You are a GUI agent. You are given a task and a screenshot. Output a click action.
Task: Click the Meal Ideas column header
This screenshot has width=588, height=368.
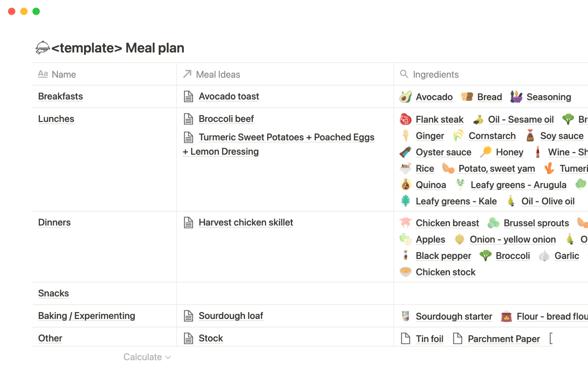tap(218, 75)
